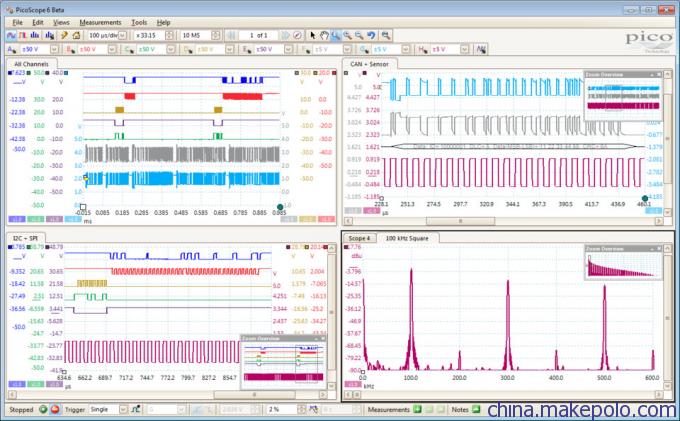
Task: Open advanced trigger settings icon
Action: (x=136, y=409)
